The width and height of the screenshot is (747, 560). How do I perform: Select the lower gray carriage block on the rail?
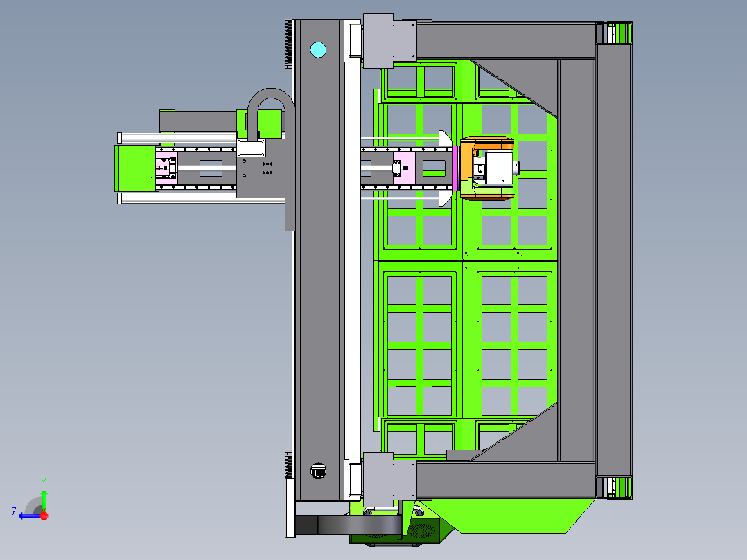point(389,480)
